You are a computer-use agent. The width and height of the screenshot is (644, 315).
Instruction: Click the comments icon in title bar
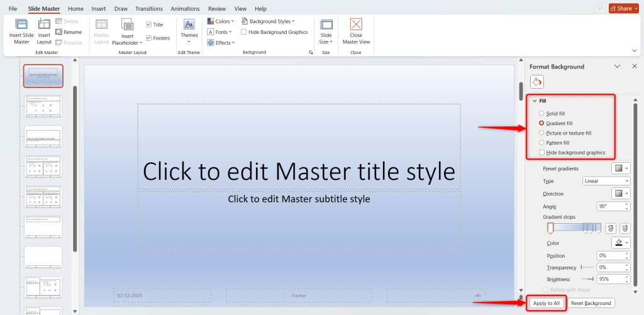click(600, 8)
